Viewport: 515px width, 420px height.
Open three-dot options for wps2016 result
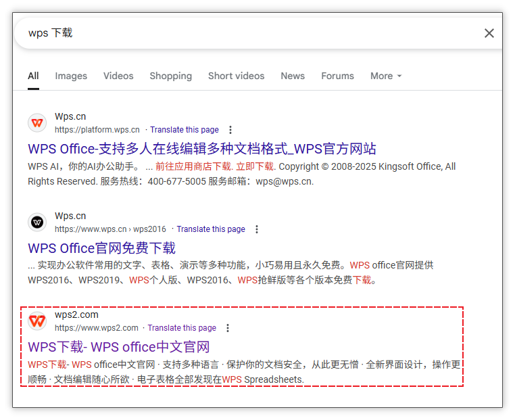[257, 229]
